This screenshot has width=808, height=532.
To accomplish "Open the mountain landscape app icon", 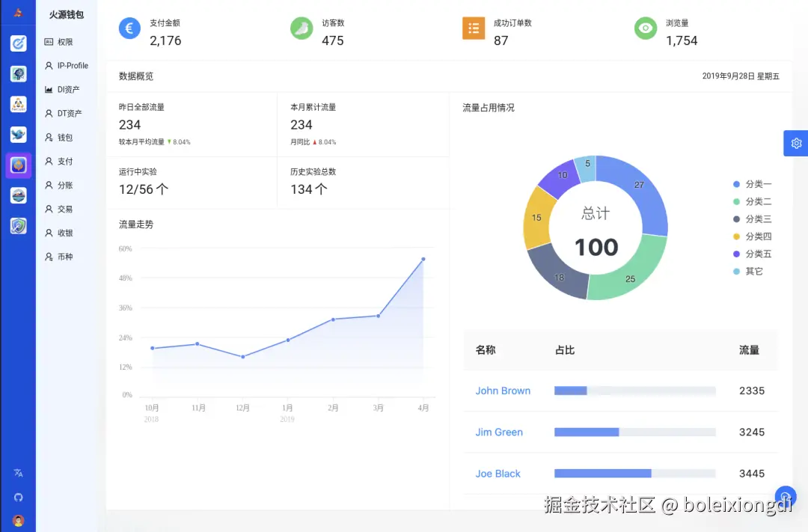I will 19,195.
